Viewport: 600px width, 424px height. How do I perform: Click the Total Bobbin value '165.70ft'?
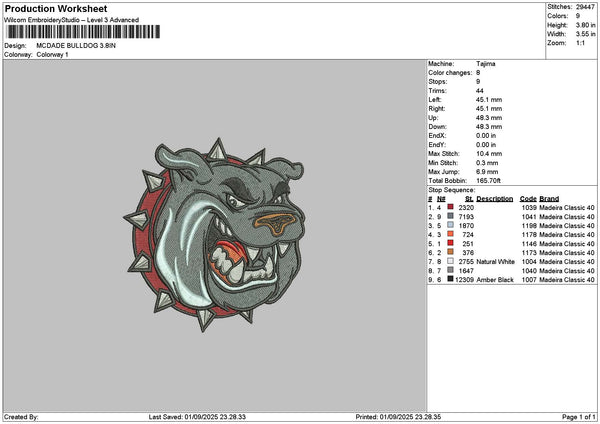(x=488, y=181)
